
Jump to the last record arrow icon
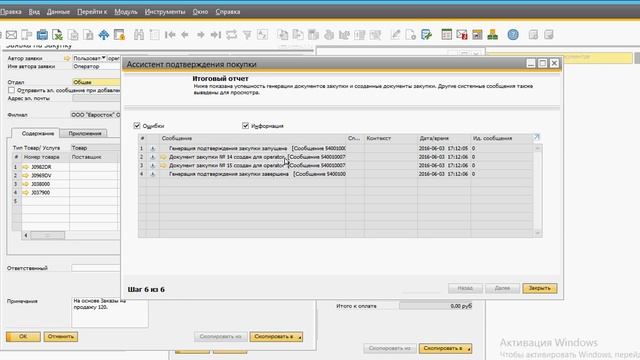[x=216, y=35]
